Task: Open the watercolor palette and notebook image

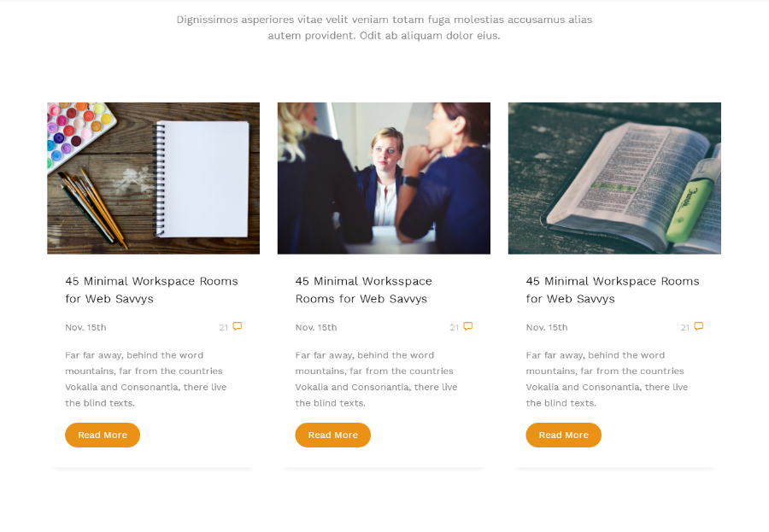Action: pos(154,178)
